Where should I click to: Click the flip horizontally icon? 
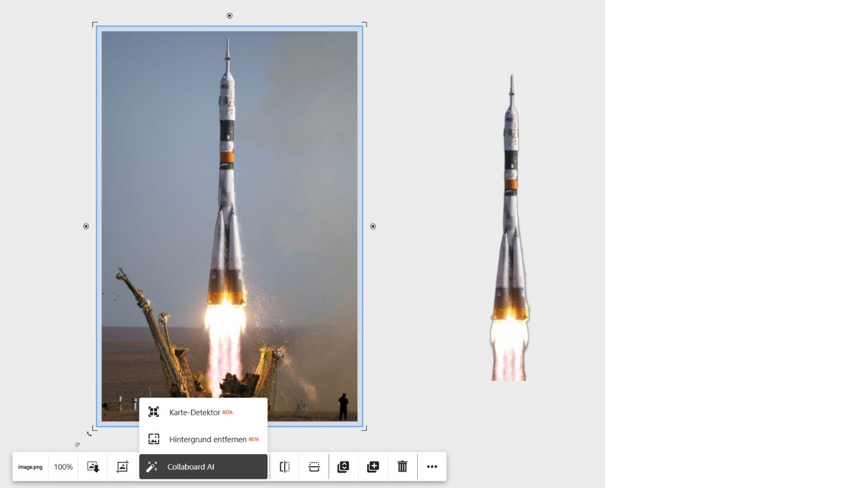(284, 467)
